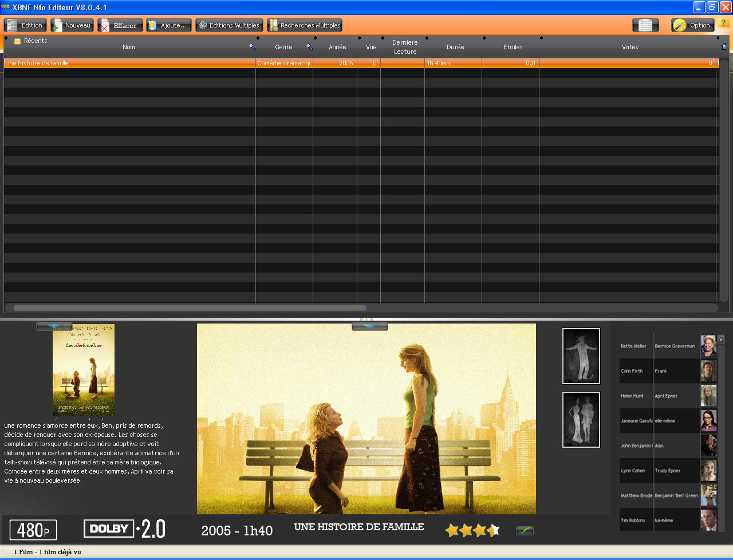Click Tim Robbins' photo
Screen dimensions: 733x560
pyautogui.click(x=709, y=520)
